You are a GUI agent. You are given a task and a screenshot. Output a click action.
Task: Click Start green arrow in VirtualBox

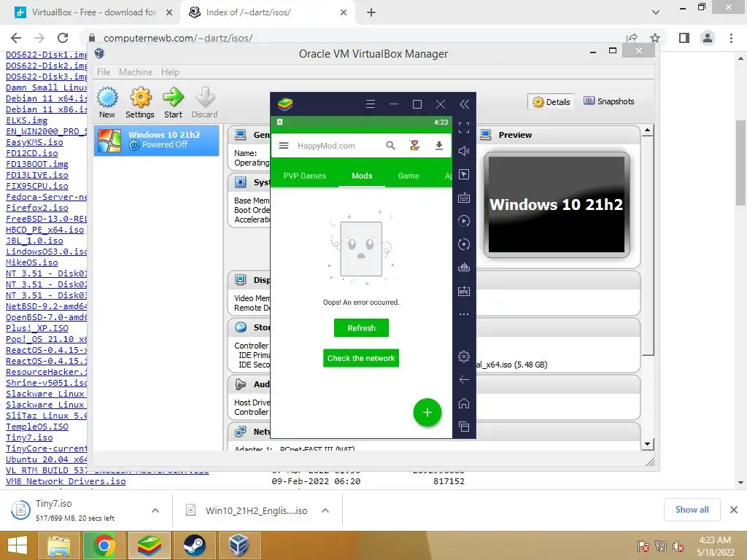tap(173, 102)
